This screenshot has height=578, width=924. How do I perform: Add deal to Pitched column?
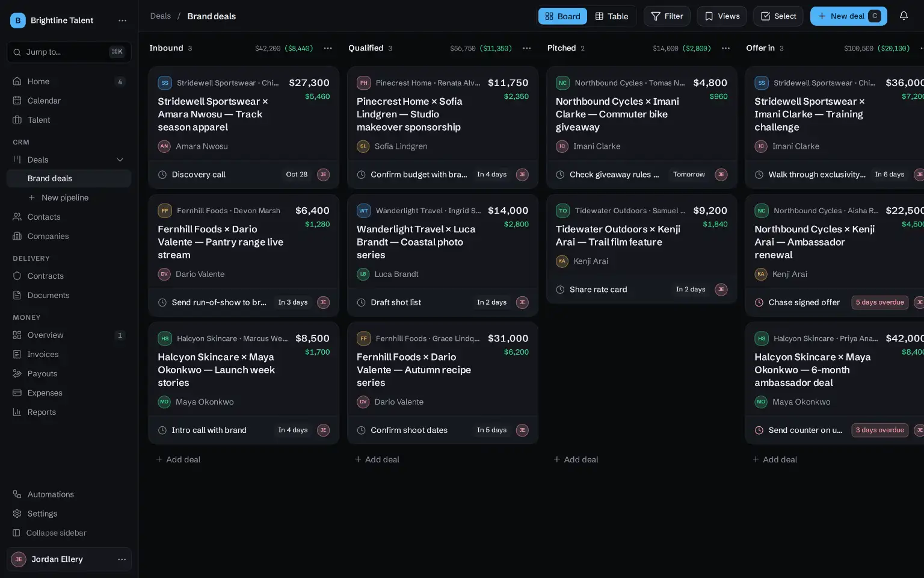pos(576,459)
